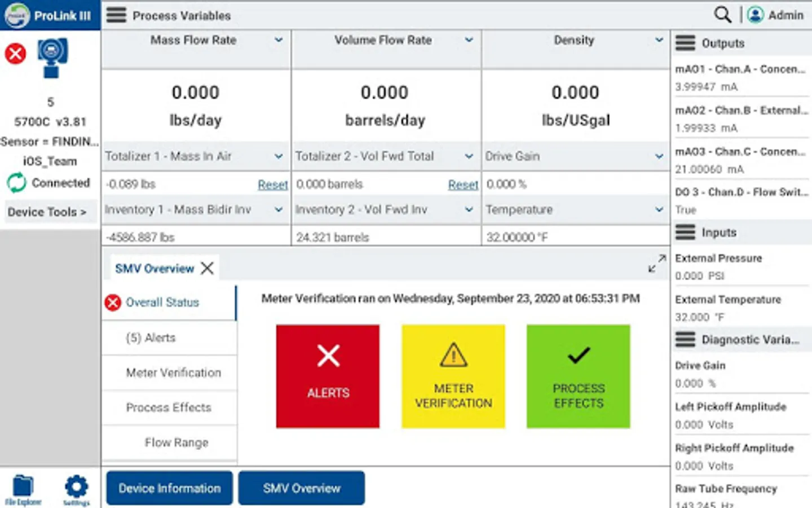Click the Admin user profile icon
Viewport: 812px width, 508px height.
click(x=756, y=15)
